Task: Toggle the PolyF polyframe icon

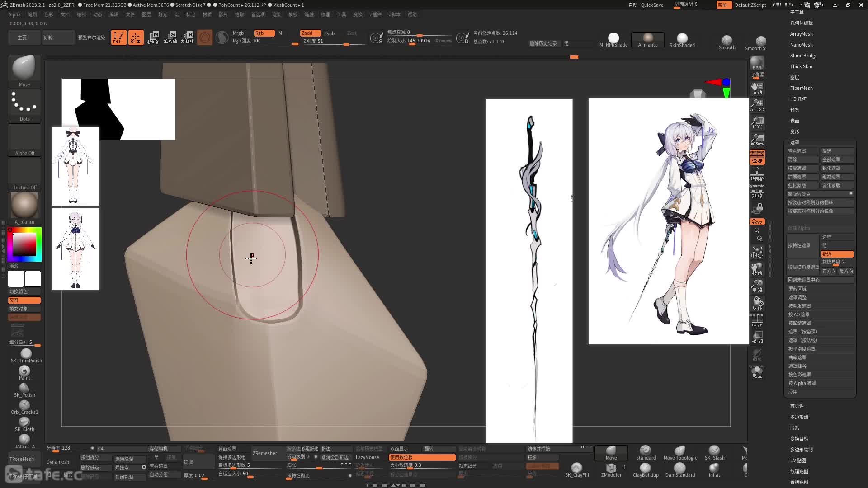Action: click(x=757, y=320)
